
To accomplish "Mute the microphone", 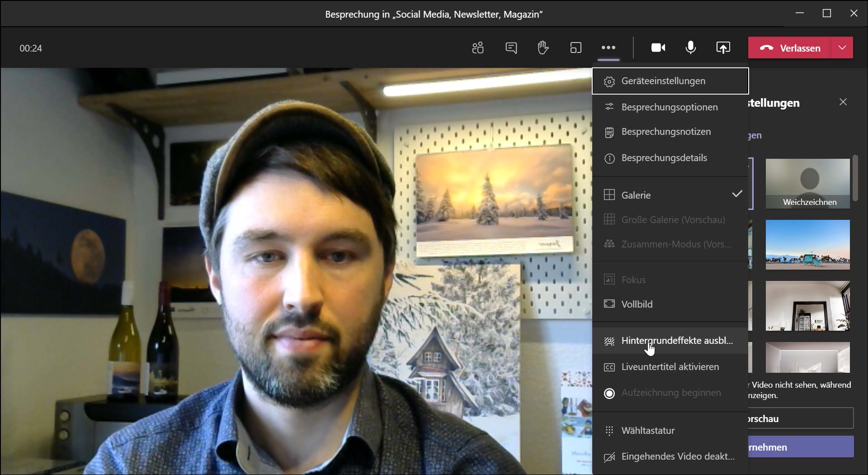I will click(690, 48).
